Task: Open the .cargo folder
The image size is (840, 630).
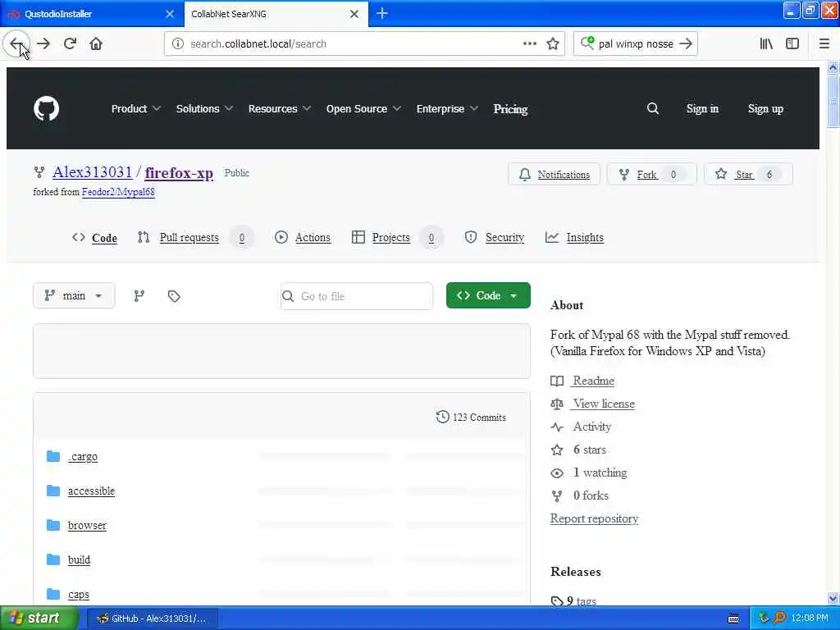Action: [83, 456]
